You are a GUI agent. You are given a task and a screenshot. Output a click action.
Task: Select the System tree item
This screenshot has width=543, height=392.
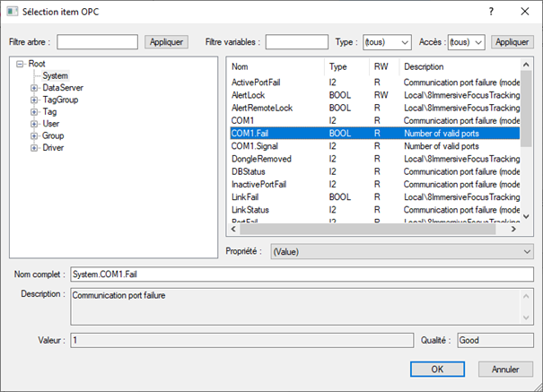55,76
